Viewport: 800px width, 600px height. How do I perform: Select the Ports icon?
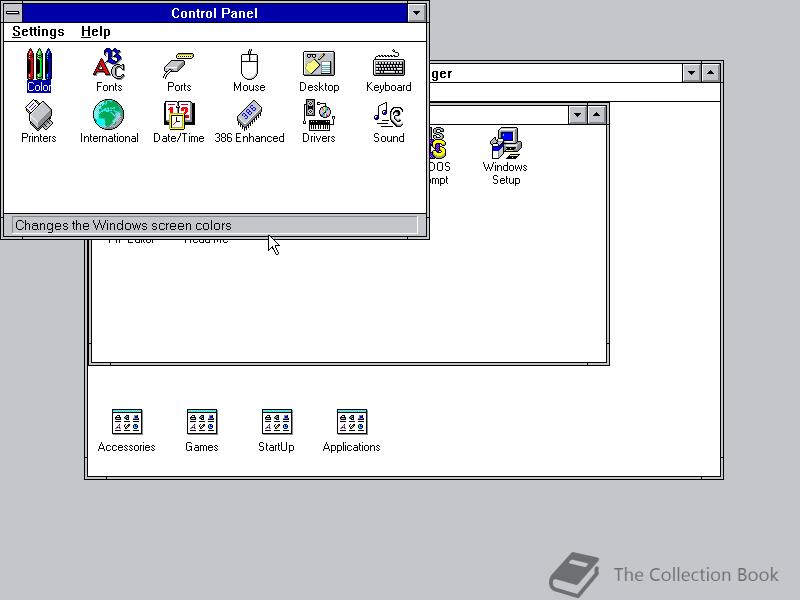(179, 70)
